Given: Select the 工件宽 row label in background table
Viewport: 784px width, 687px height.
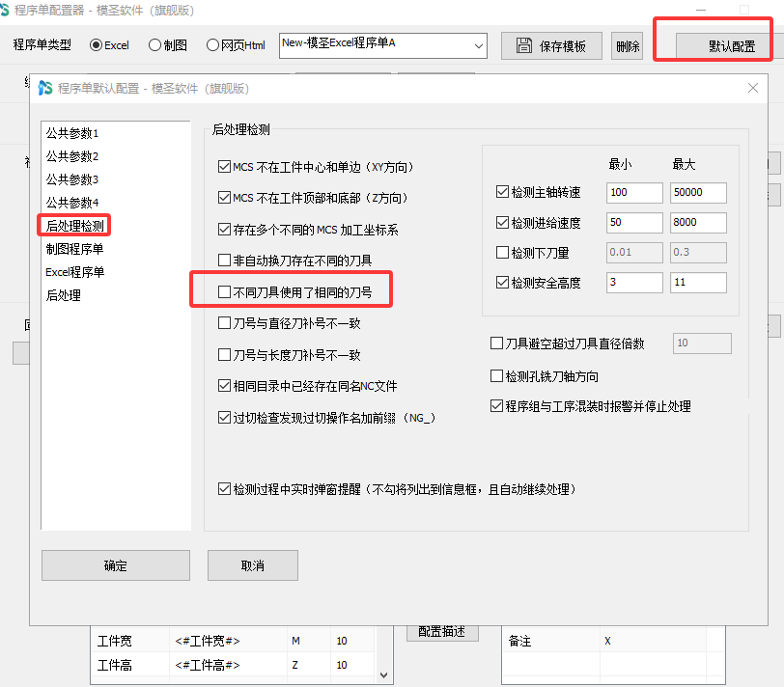Looking at the screenshot, I should click(115, 641).
